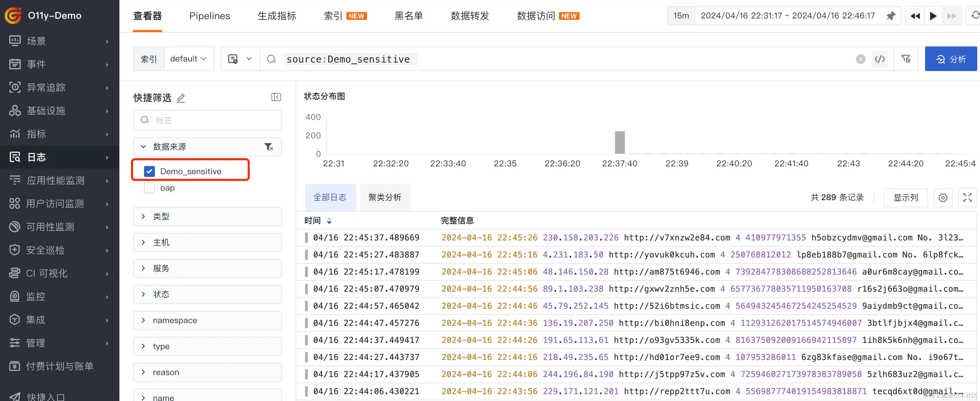
Task: Open the 聚类分析 tab
Action: 385,197
